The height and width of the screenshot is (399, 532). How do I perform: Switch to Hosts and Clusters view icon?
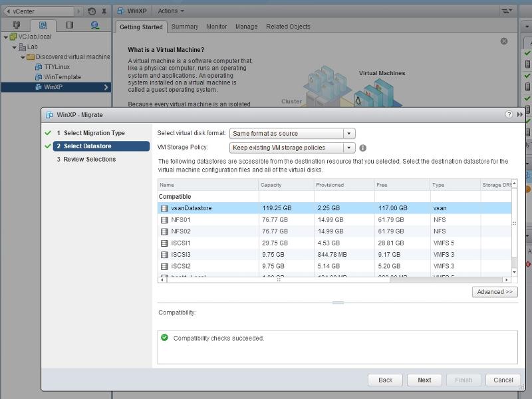click(16, 25)
